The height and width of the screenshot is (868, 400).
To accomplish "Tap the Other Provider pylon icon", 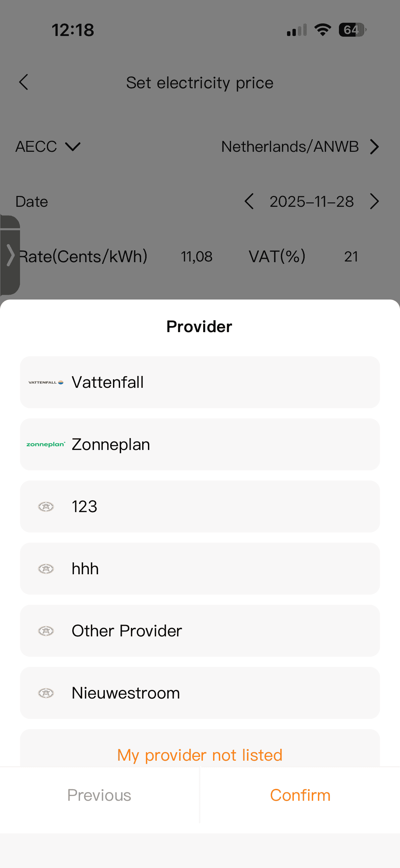I will pyautogui.click(x=46, y=631).
